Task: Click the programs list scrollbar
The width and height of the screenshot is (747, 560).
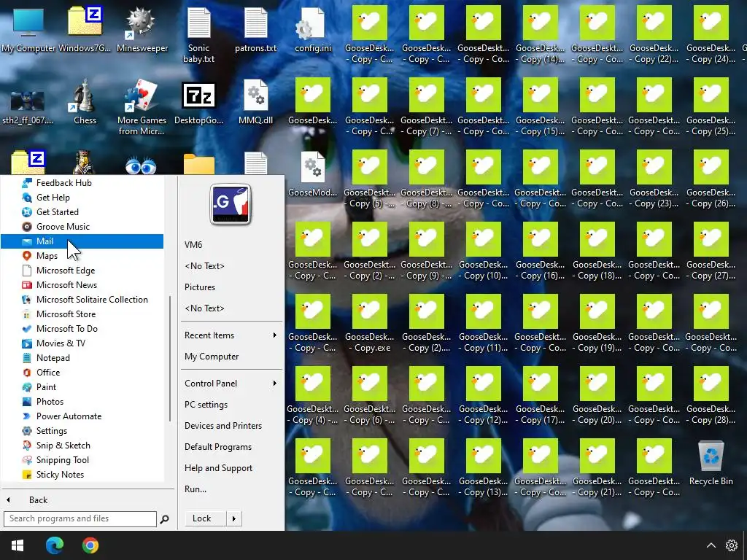Action: coord(170,358)
